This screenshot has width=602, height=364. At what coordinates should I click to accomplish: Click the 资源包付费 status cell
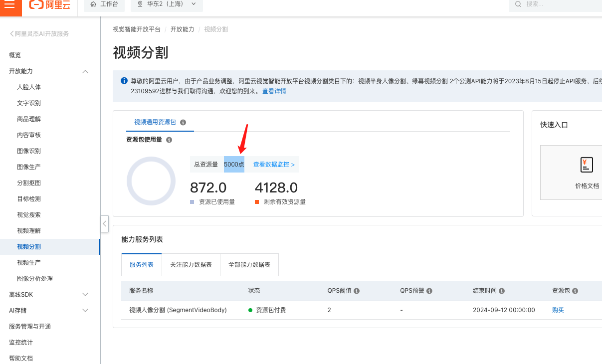pyautogui.click(x=267, y=310)
